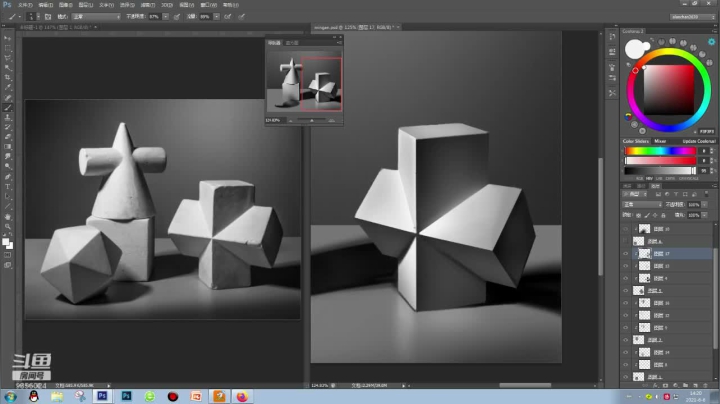This screenshot has height=404, width=720.
Task: Select the Hand tool
Action: point(8,216)
